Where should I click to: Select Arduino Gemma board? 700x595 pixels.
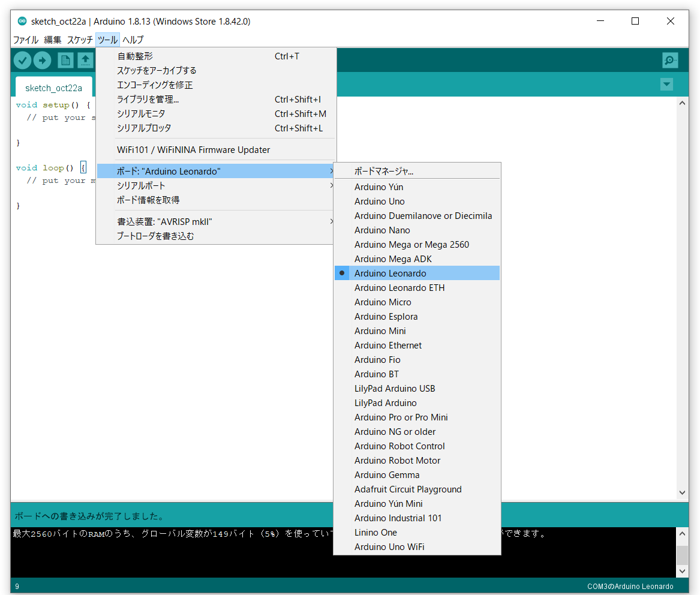click(x=417, y=474)
